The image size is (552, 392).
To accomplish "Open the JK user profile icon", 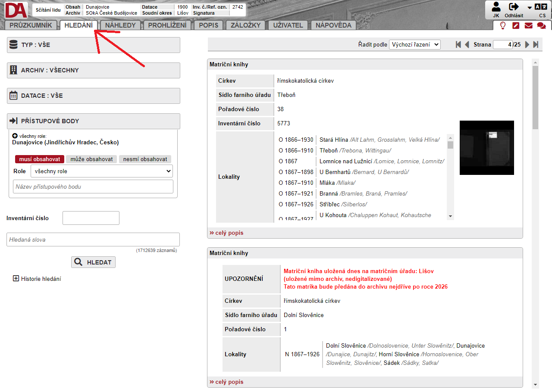I will [x=496, y=7].
